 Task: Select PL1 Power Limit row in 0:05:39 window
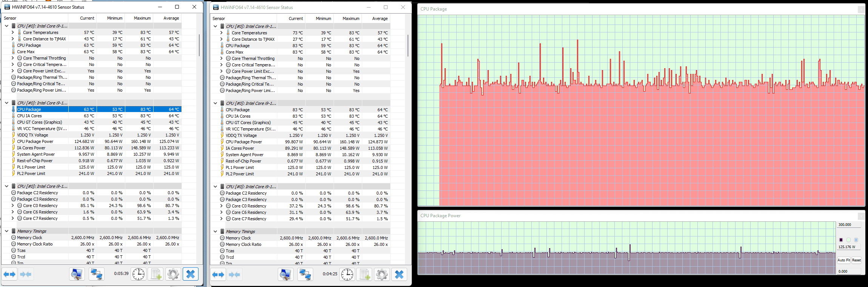(92, 167)
